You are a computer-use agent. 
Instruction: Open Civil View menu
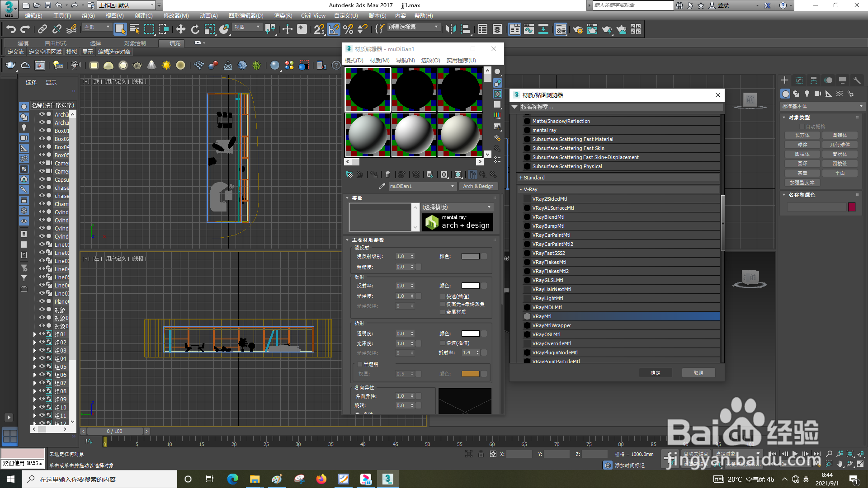tap(313, 16)
